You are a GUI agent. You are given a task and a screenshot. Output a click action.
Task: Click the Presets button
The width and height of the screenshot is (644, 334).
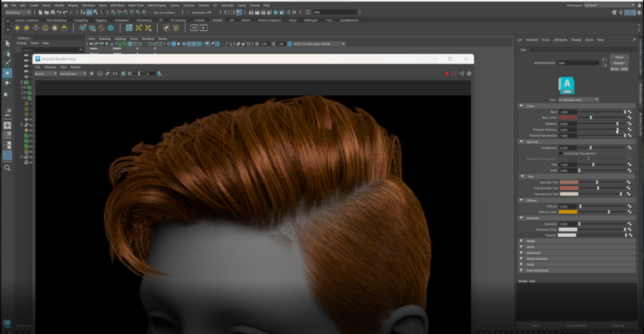coord(618,63)
